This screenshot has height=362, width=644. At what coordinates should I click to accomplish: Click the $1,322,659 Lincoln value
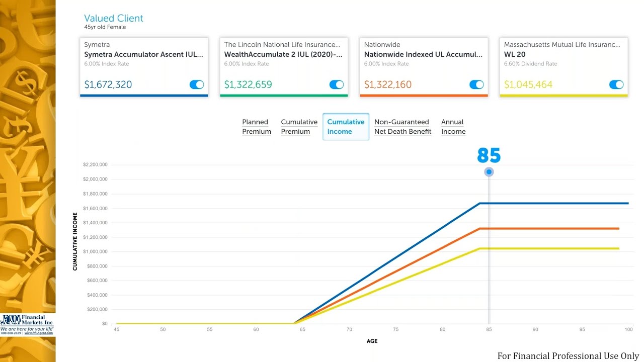click(248, 84)
